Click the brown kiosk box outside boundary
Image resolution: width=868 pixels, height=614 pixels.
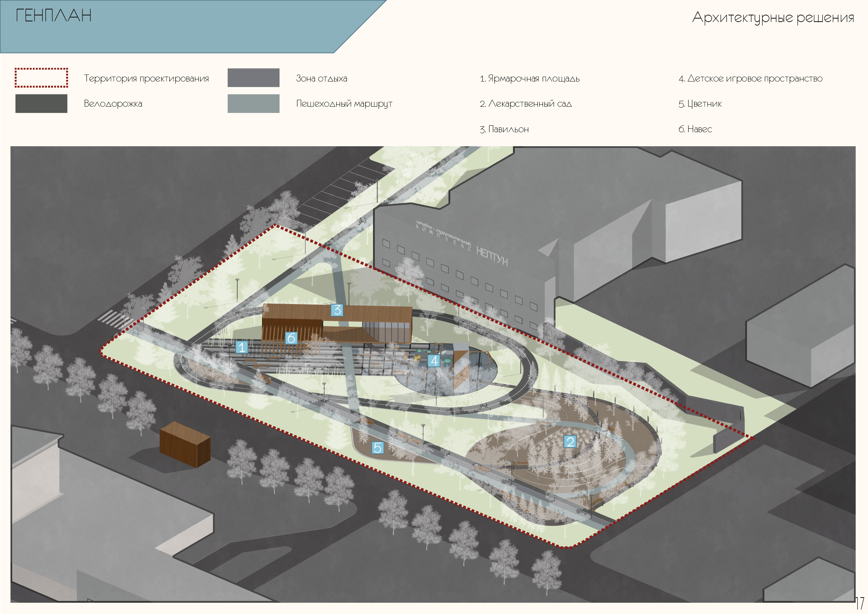coord(184,445)
